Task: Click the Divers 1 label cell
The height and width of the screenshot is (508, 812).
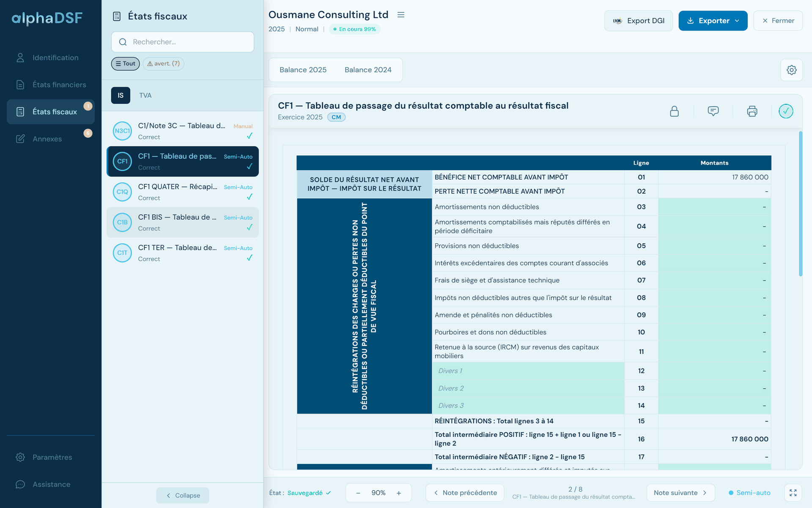Action: (x=528, y=371)
